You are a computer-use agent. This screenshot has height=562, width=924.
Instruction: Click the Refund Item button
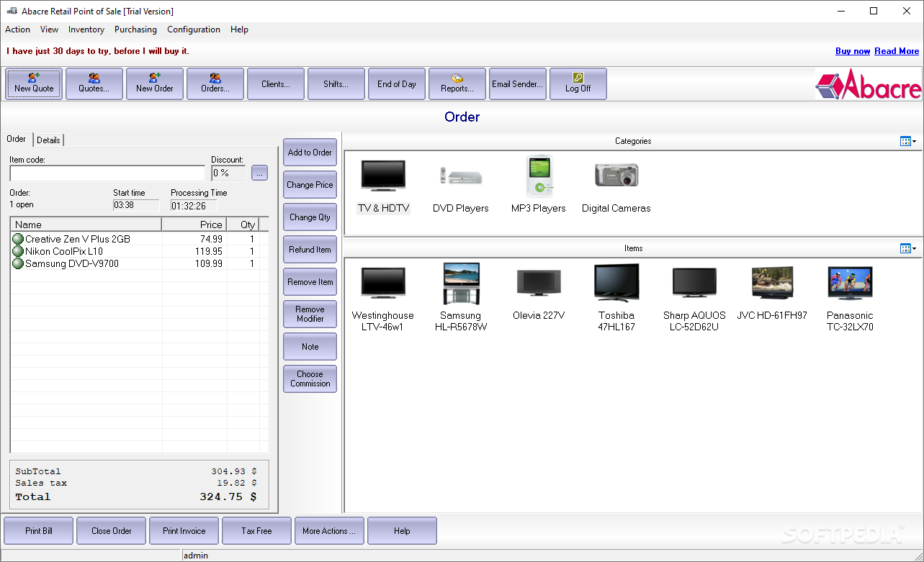tap(310, 250)
